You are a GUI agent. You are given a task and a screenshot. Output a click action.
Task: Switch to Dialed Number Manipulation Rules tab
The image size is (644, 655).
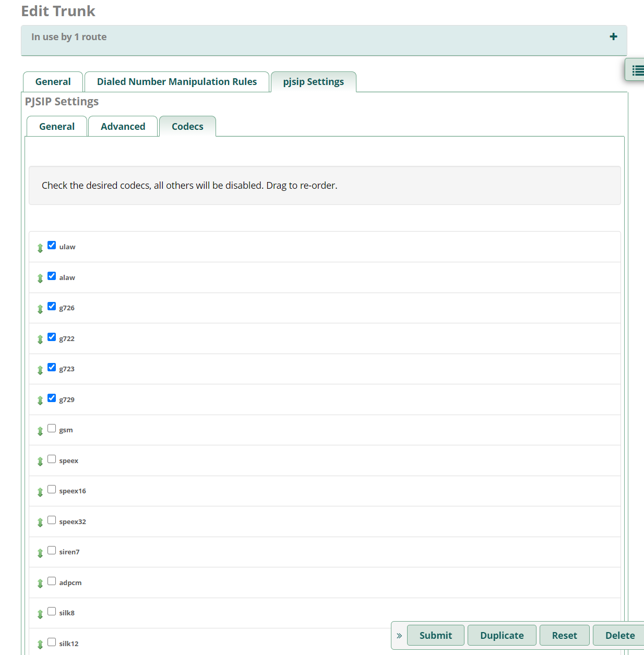(x=177, y=82)
